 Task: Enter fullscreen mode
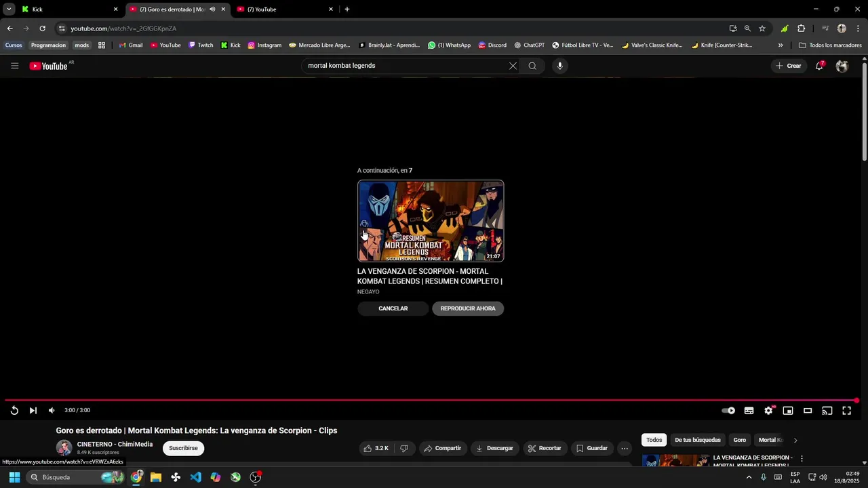coord(847,410)
